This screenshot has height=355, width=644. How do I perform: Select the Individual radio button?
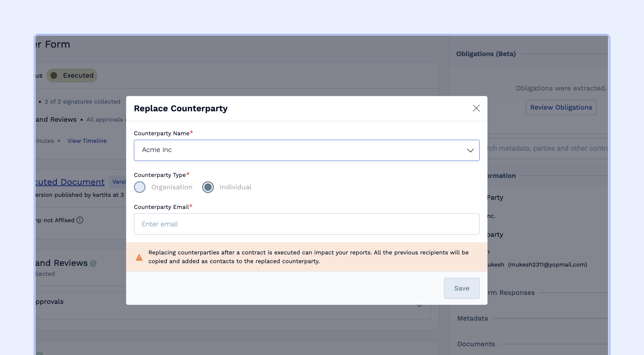[208, 187]
